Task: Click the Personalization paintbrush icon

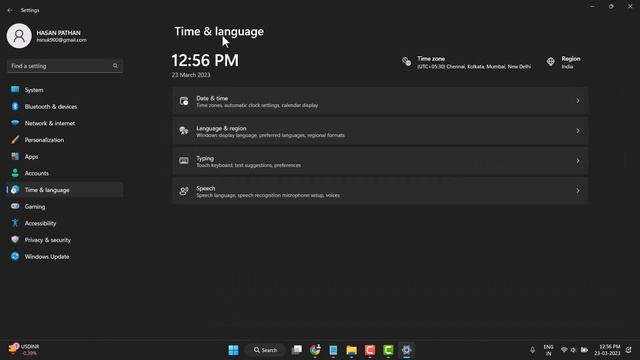Action: click(x=15, y=140)
